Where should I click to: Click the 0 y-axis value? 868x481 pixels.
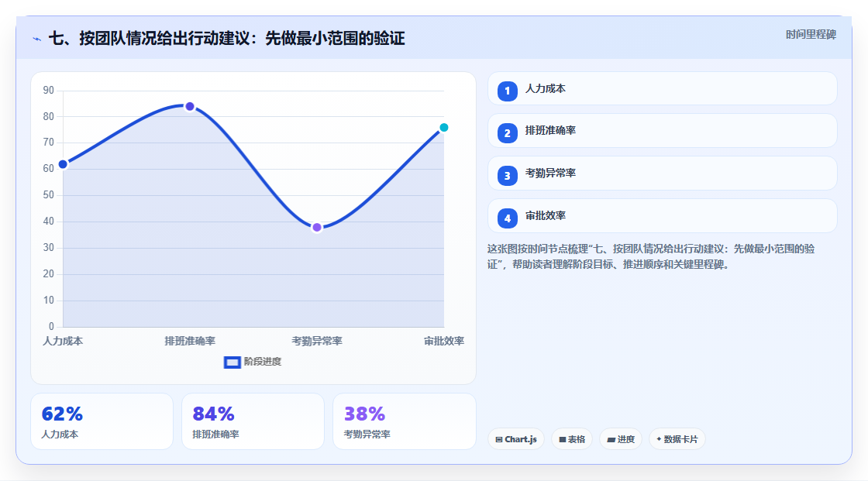coord(51,327)
